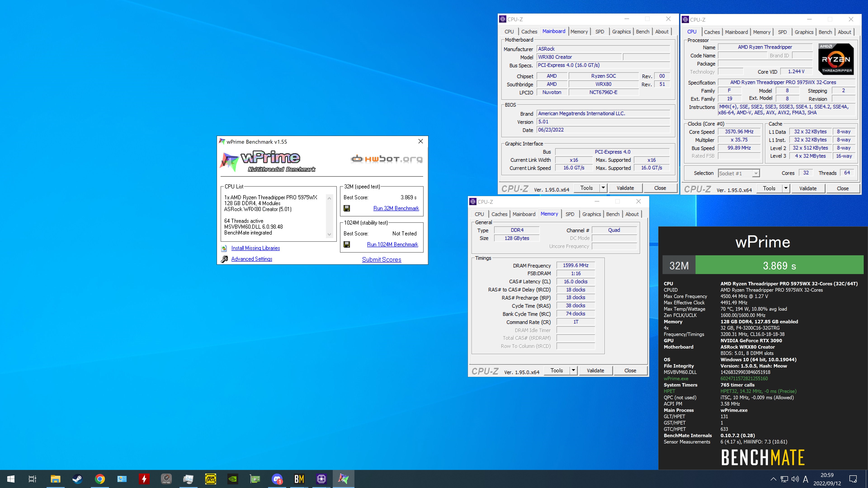The image size is (868, 488).
Task: Open the green PCI card taskbar icon
Action: 255,479
